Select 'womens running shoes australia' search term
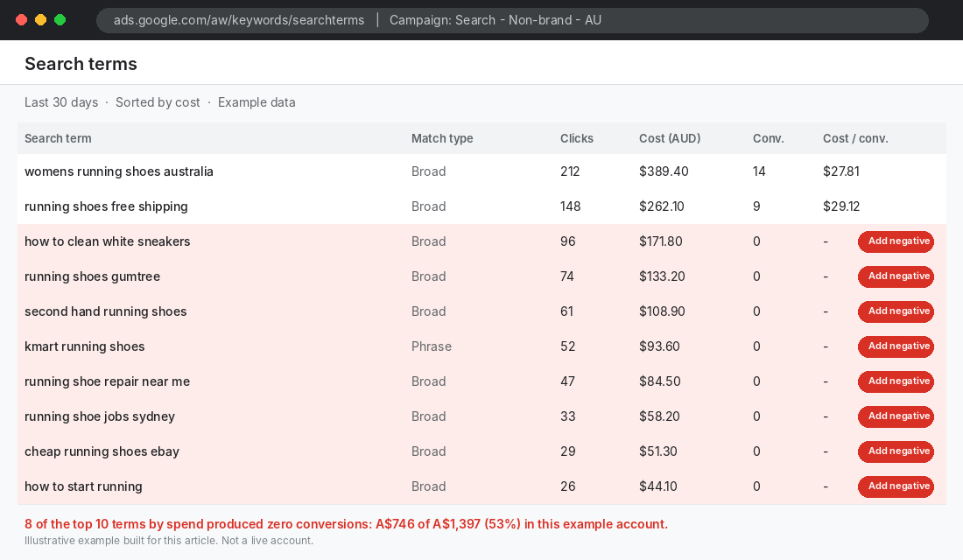 coord(119,171)
